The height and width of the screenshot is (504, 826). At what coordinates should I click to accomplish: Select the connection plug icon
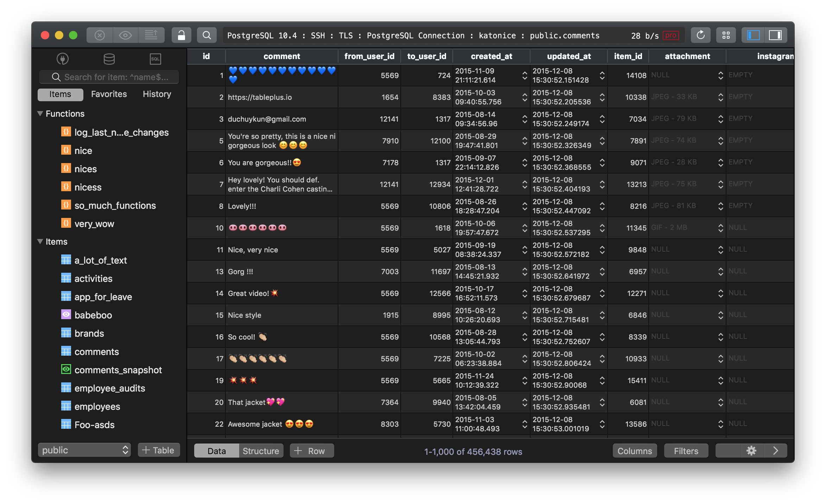click(62, 59)
